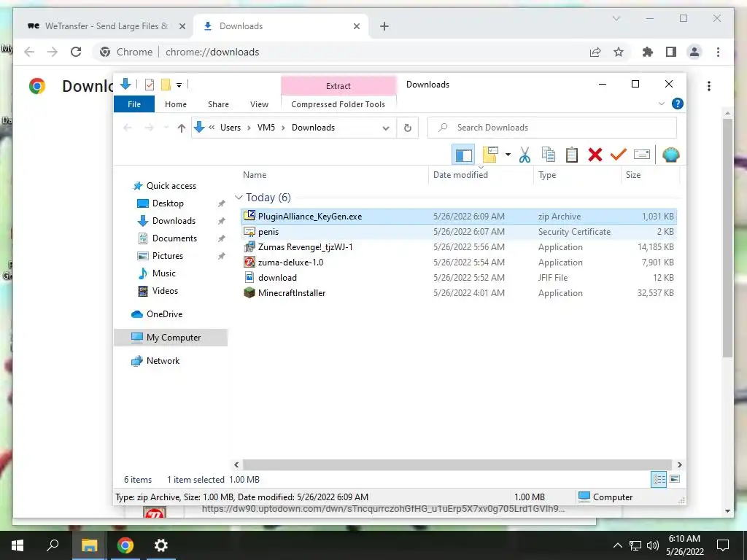
Task: Open Desktop in the navigation pane
Action: [168, 203]
